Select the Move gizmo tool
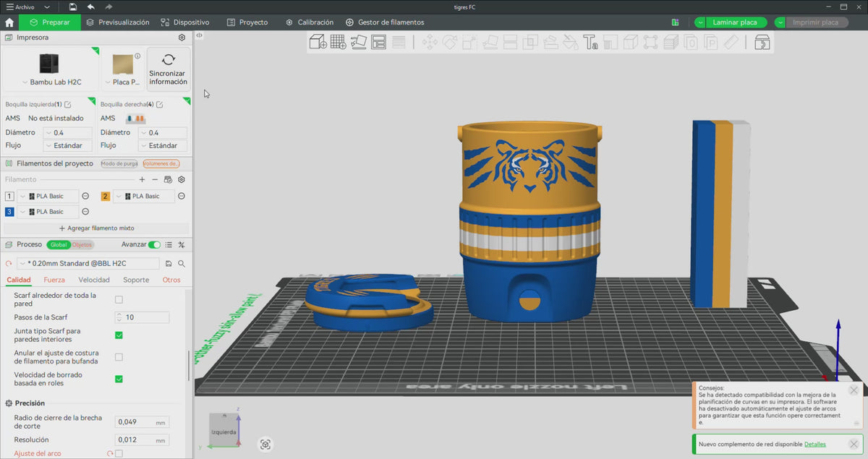Viewport: 868px width, 459px height. click(x=430, y=42)
